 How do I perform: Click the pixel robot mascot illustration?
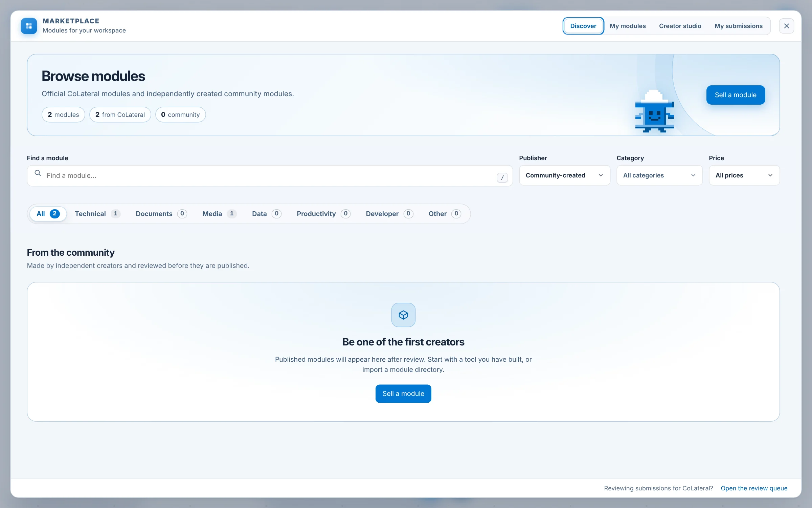coord(654,111)
